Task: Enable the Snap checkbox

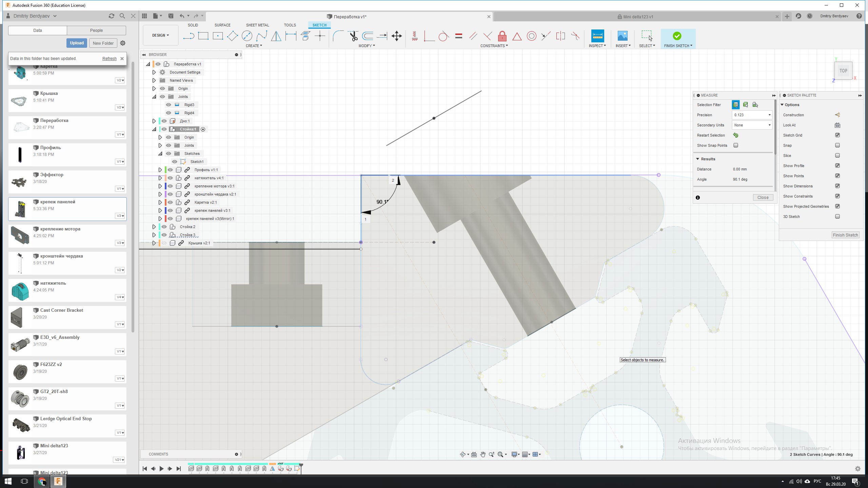Action: pyautogui.click(x=837, y=145)
